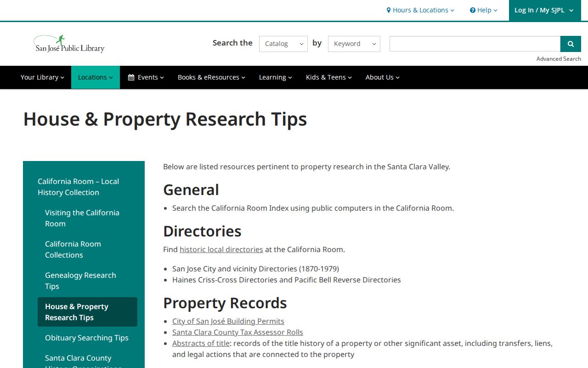
Task: Click the House & Property Research Tips heading
Action: (x=165, y=119)
